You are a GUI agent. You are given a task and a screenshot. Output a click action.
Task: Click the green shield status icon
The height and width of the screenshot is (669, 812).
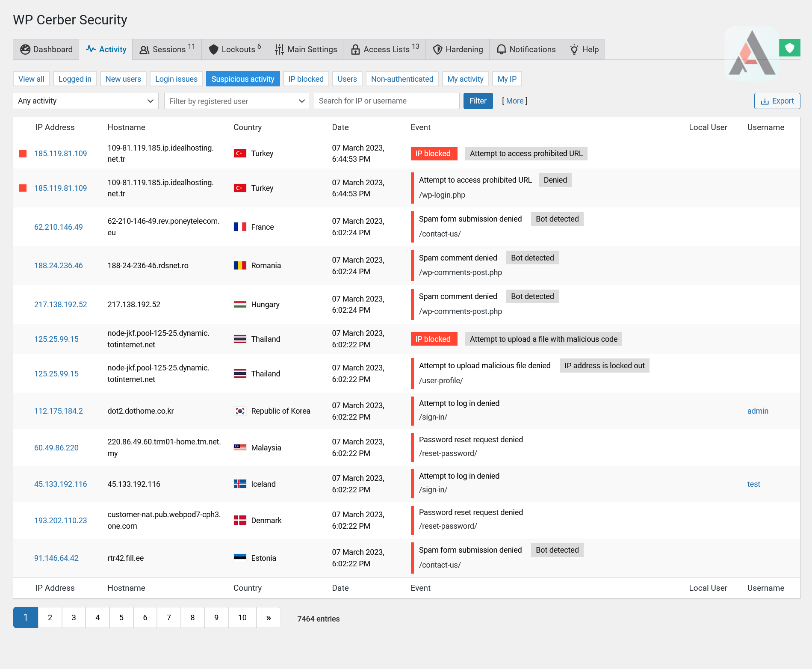[789, 48]
